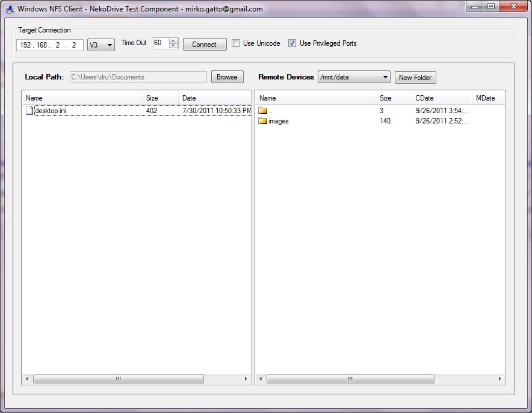
Task: Sort remote list by MDate column
Action: tap(488, 98)
